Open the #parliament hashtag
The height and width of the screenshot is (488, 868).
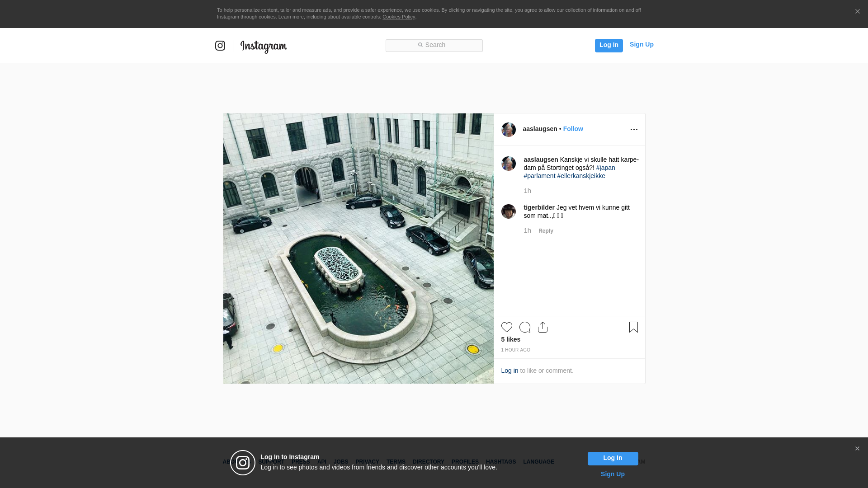coord(540,176)
